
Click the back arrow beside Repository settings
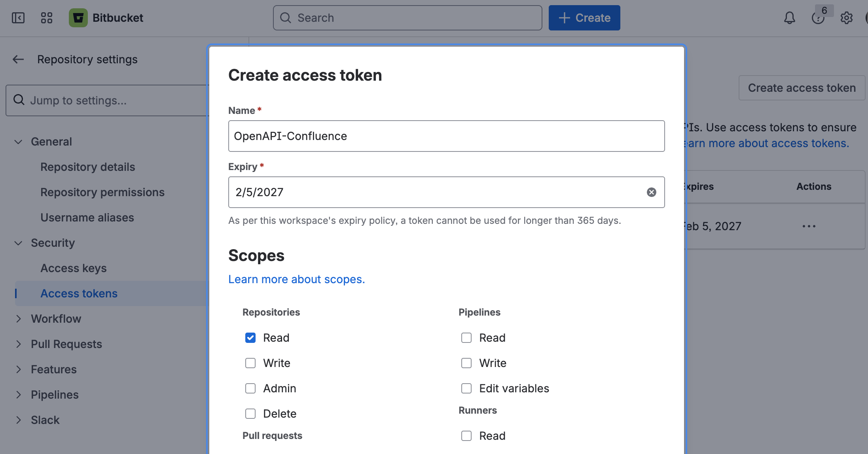click(18, 59)
